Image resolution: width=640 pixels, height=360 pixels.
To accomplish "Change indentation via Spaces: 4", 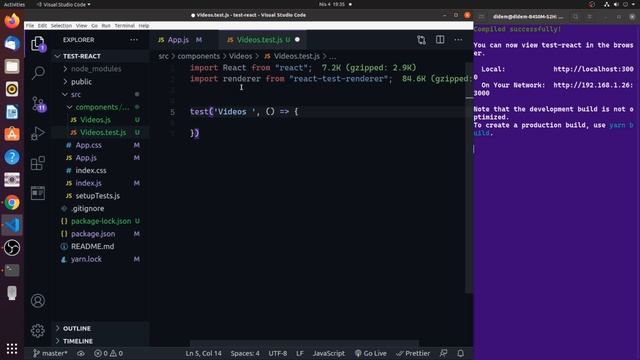I will point(245,353).
